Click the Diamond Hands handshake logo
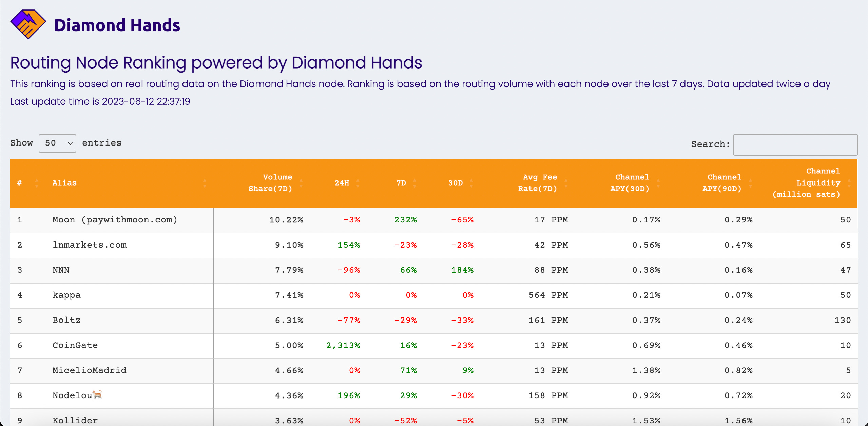Image resolution: width=868 pixels, height=426 pixels. click(28, 24)
